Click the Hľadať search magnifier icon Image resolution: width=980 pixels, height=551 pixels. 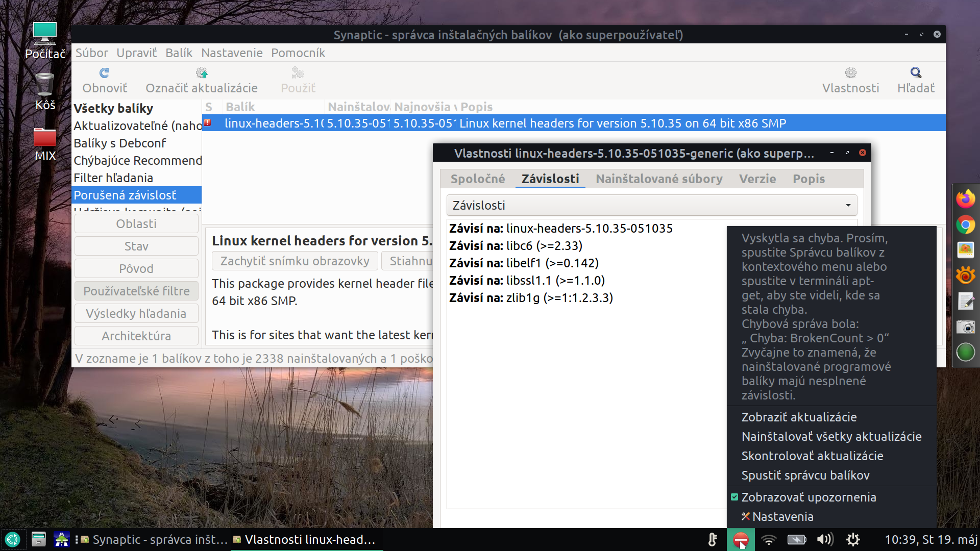[x=916, y=73]
